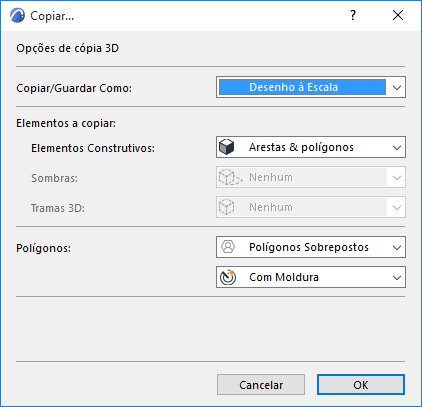Click the Polígonos label
Image resolution: width=422 pixels, height=407 pixels.
[x=44, y=248]
